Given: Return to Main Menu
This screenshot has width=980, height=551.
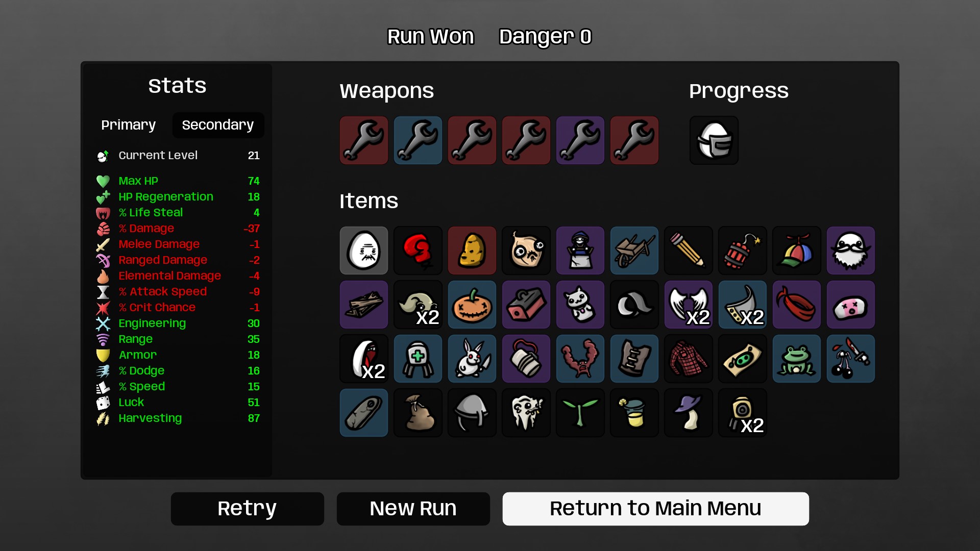Looking at the screenshot, I should click(656, 509).
